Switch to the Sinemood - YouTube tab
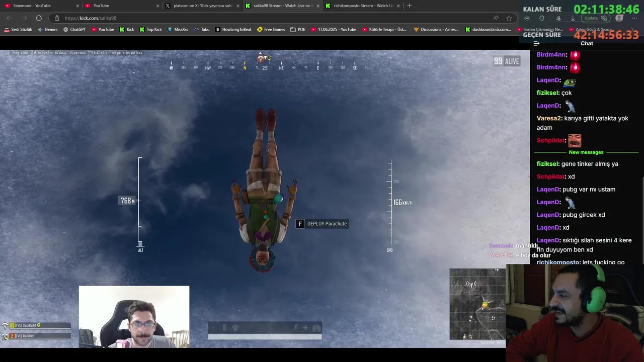The width and height of the screenshot is (644, 362). (x=40, y=6)
